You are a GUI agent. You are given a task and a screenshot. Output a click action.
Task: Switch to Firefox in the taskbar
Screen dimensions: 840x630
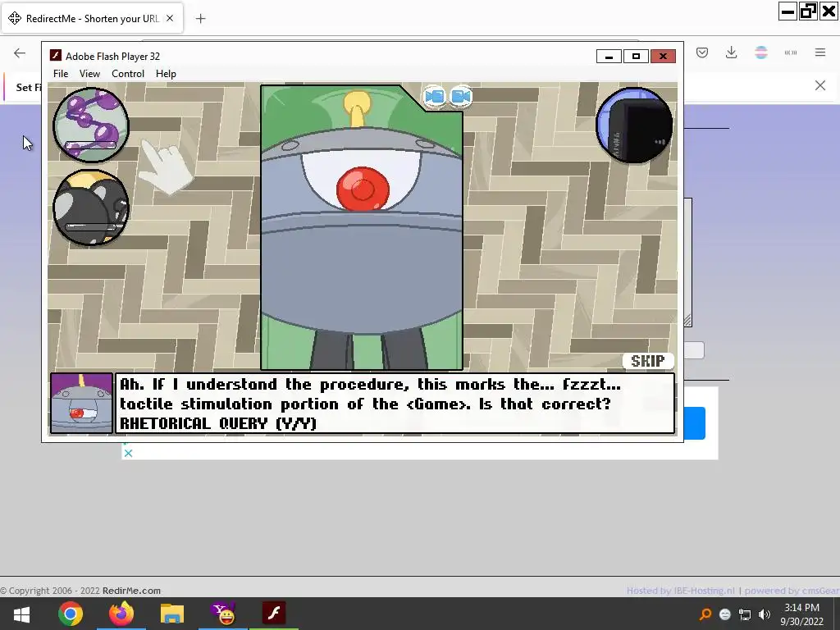pyautogui.click(x=121, y=614)
